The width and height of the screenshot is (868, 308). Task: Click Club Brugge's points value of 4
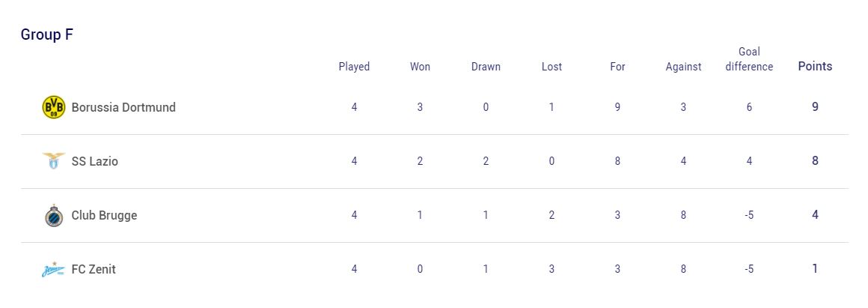click(x=815, y=215)
